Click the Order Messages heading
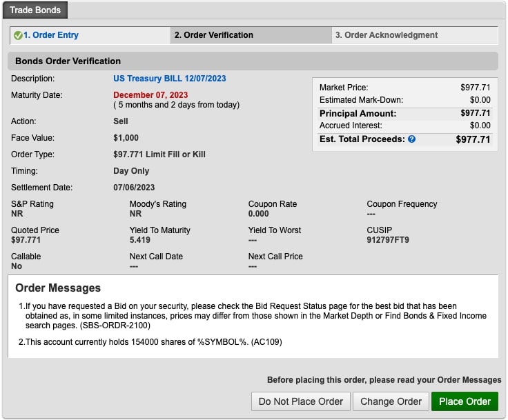 58,288
